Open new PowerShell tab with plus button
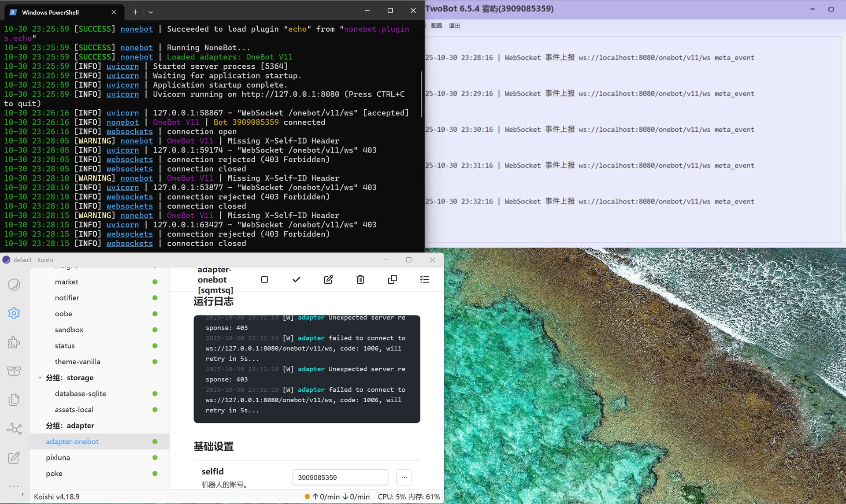 (135, 12)
